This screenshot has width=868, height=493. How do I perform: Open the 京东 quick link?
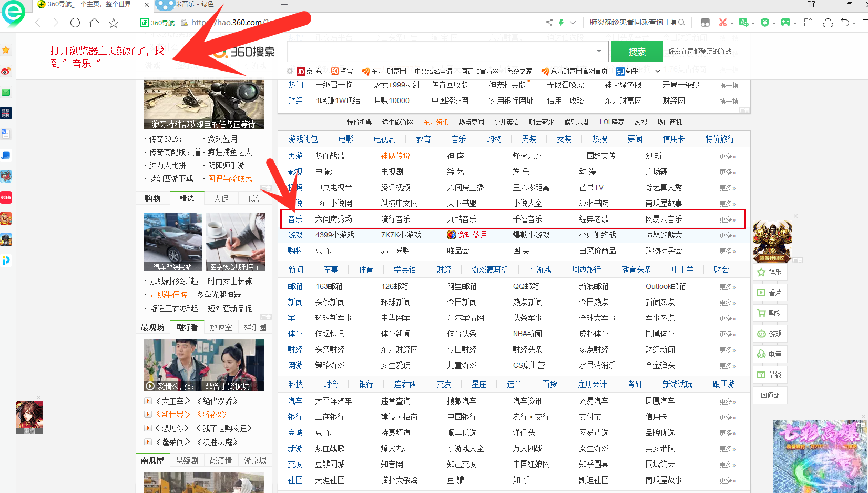310,71
